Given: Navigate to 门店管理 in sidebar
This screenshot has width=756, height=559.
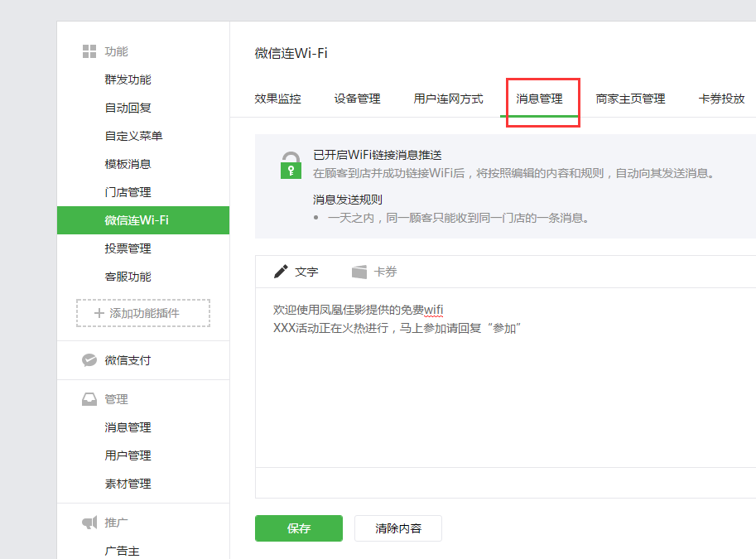Looking at the screenshot, I should tap(128, 192).
